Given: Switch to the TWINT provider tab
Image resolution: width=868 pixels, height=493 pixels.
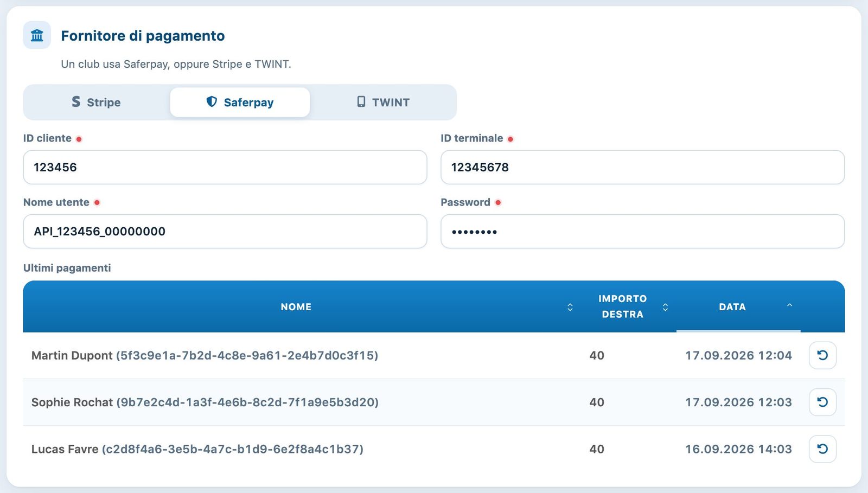Looking at the screenshot, I should (383, 102).
